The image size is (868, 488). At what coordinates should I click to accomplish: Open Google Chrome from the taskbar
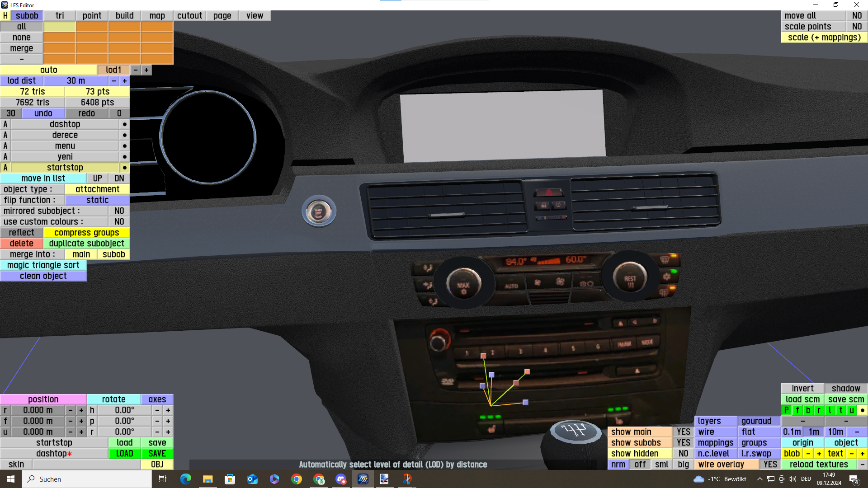[x=297, y=479]
